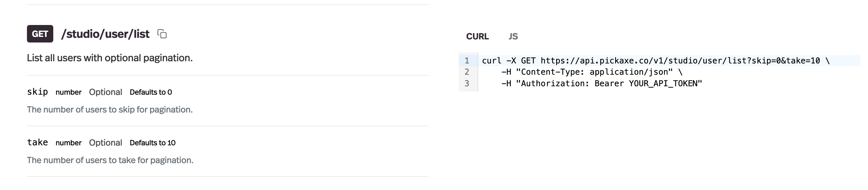Image resolution: width=868 pixels, height=190 pixels.
Task: Click the "Defaults to 0" label
Action: point(151,92)
